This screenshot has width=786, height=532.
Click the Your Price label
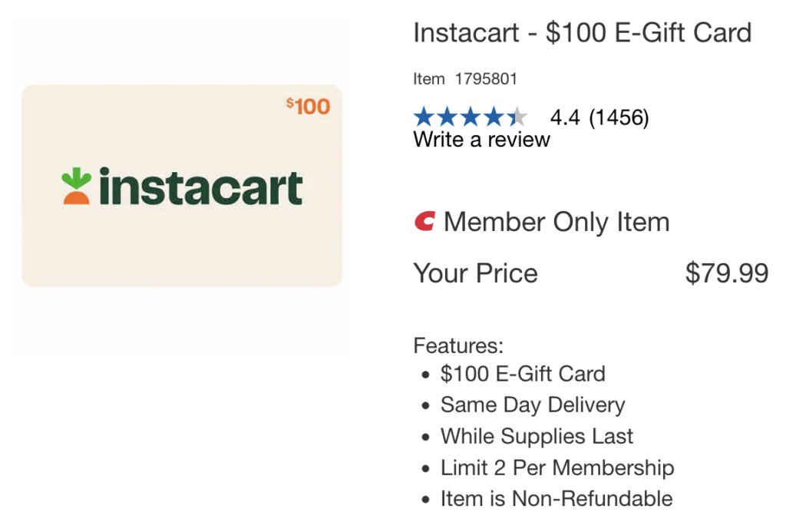475,273
